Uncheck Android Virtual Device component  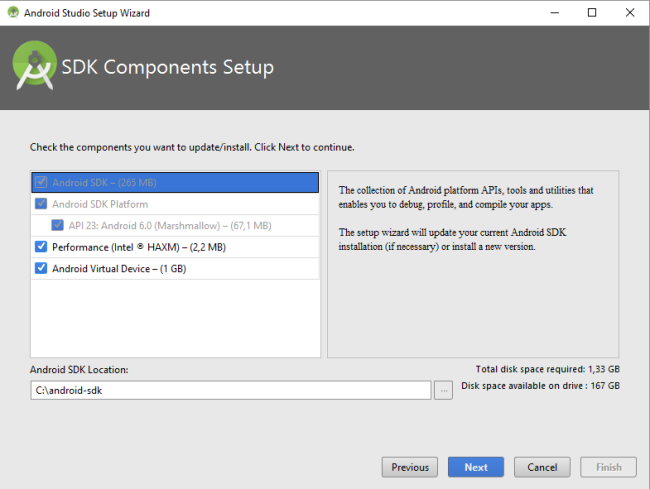pos(41,268)
